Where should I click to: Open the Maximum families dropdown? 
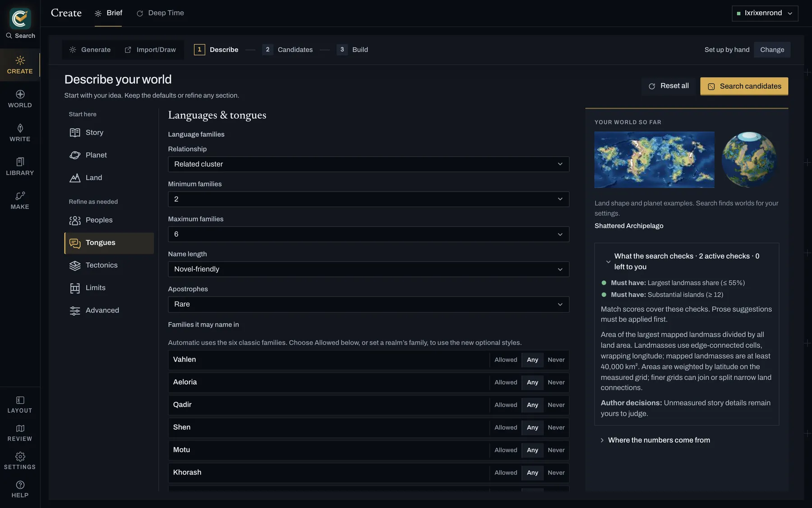coord(369,234)
